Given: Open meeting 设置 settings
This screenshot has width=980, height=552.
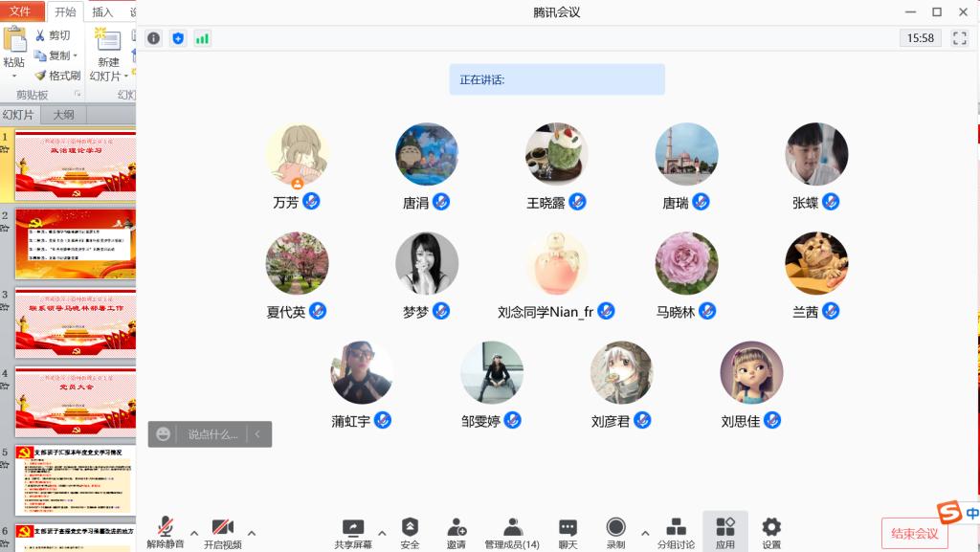Looking at the screenshot, I should pyautogui.click(x=771, y=533).
